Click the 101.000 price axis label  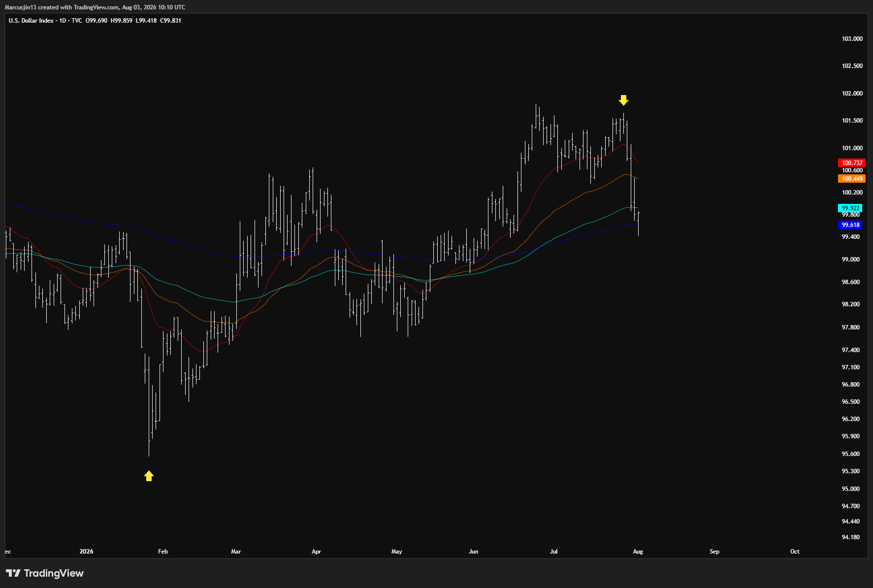(x=852, y=148)
